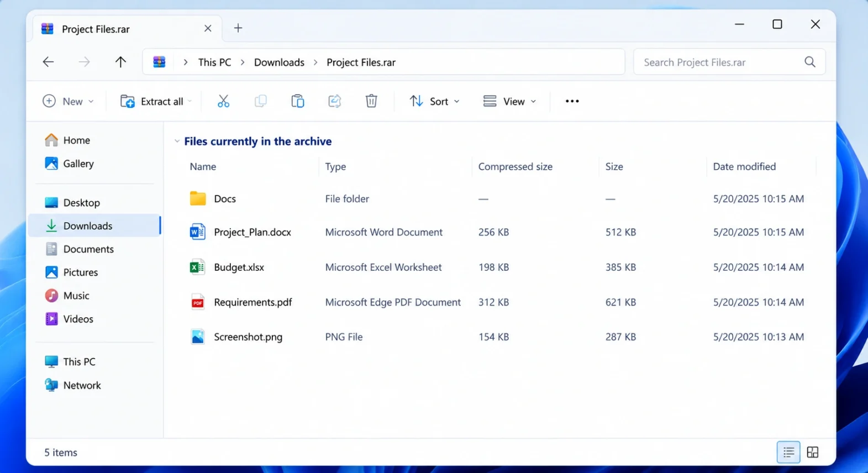
Task: Select the Requirements.pdf file name
Action: (252, 302)
